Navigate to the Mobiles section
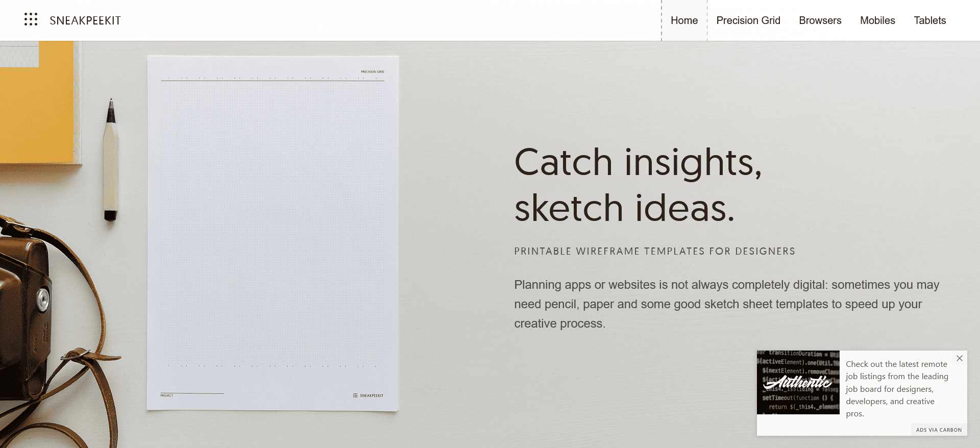The height and width of the screenshot is (448, 980). (x=877, y=20)
